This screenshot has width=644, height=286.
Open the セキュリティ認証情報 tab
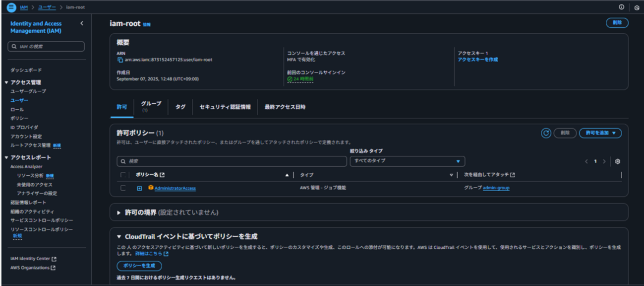pyautogui.click(x=225, y=107)
